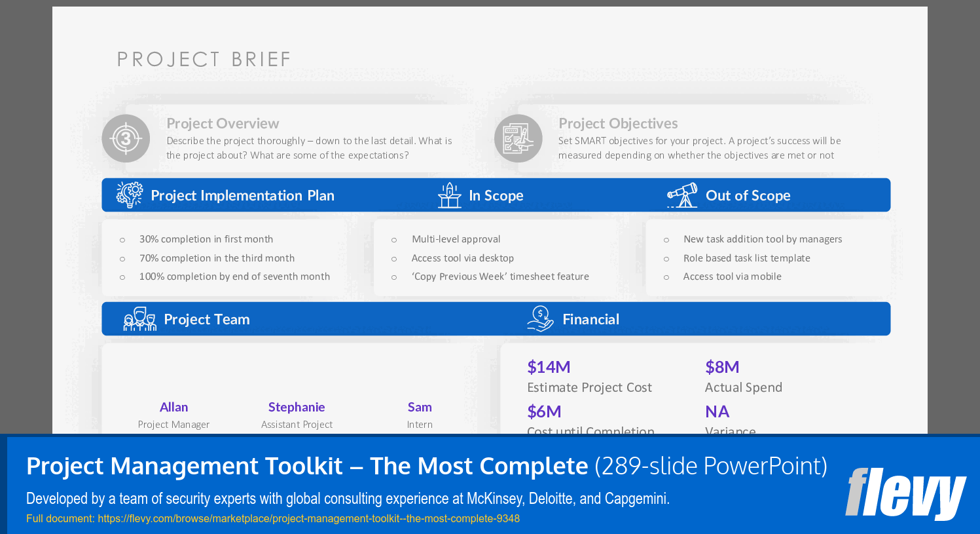Select 'Role based task list template' bullet

tap(747, 258)
